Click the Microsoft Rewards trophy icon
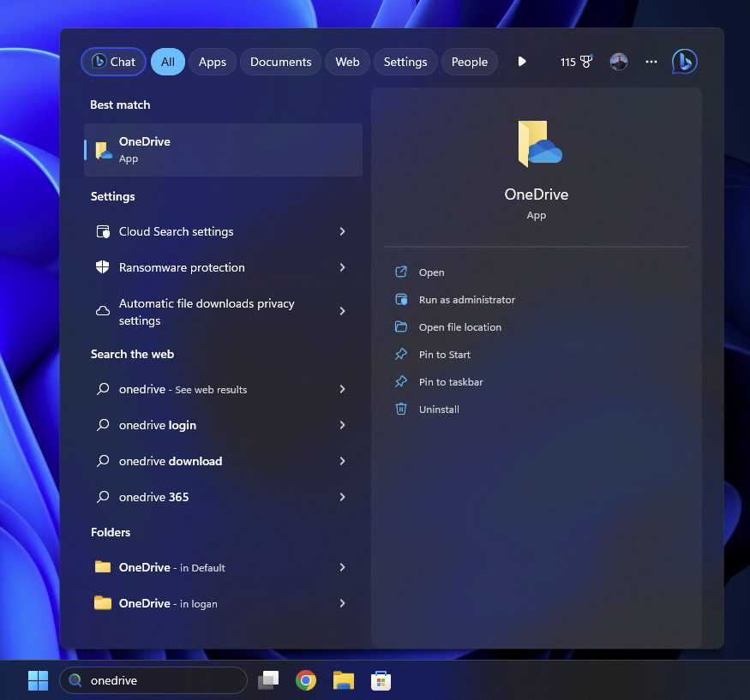The image size is (750, 700). point(586,62)
